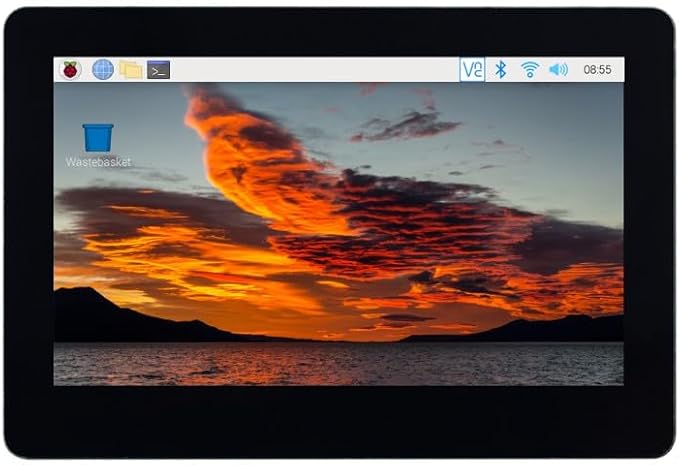Open the VNC Server tray icon
Image resolution: width=679 pixels, height=465 pixels.
point(472,69)
